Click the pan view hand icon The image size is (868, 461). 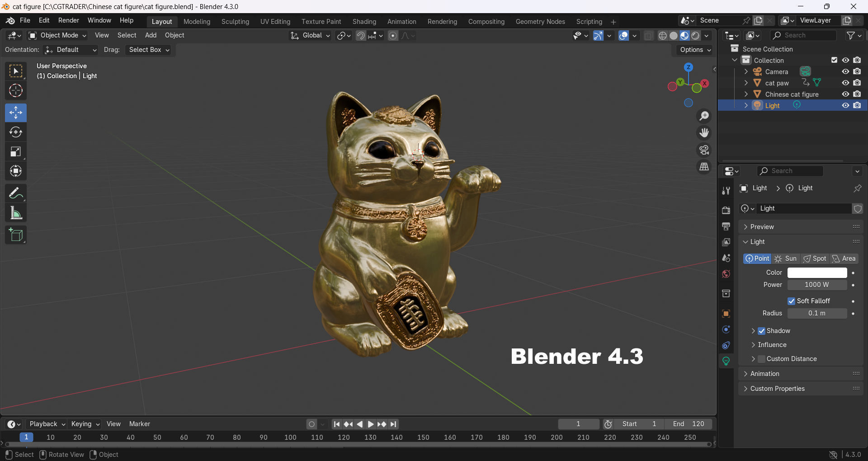[704, 133]
